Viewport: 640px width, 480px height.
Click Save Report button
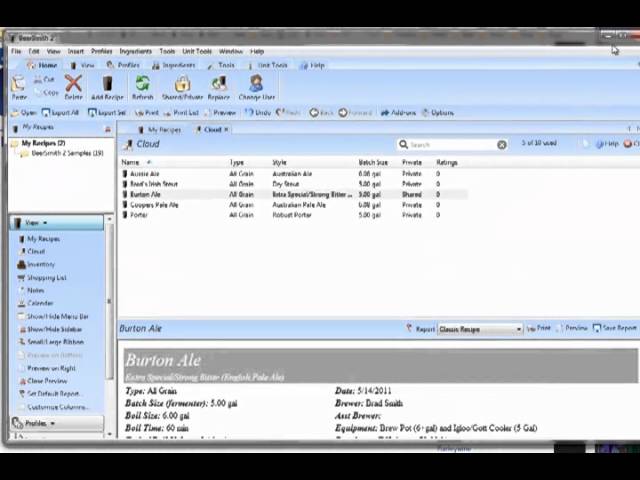[x=614, y=328]
